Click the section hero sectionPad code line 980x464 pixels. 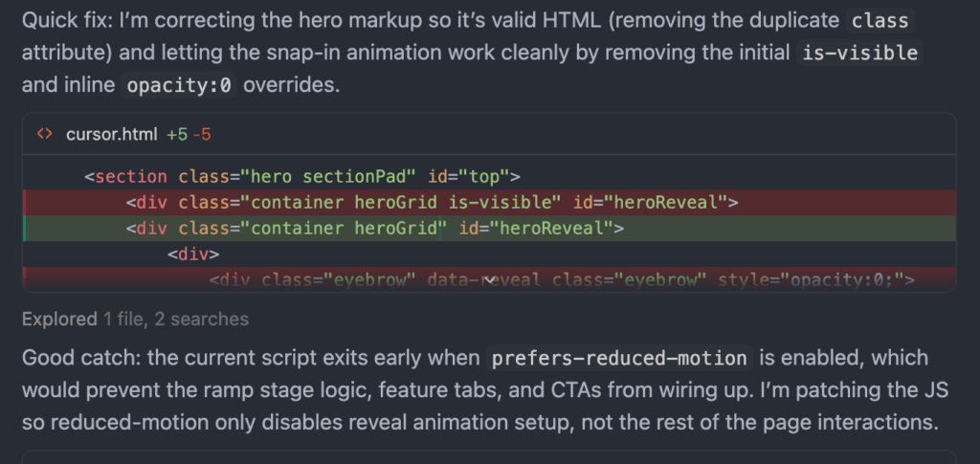click(x=301, y=176)
